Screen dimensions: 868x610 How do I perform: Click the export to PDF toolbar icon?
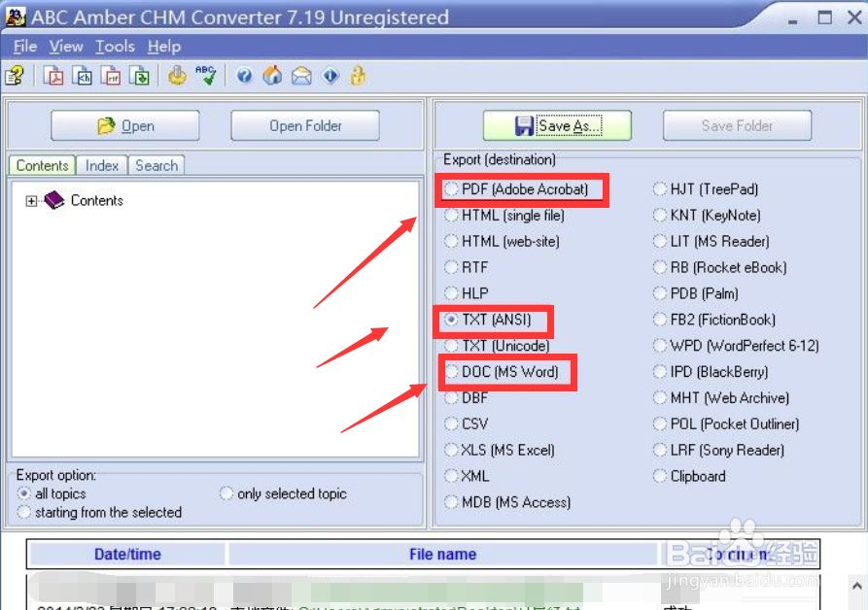coord(53,75)
